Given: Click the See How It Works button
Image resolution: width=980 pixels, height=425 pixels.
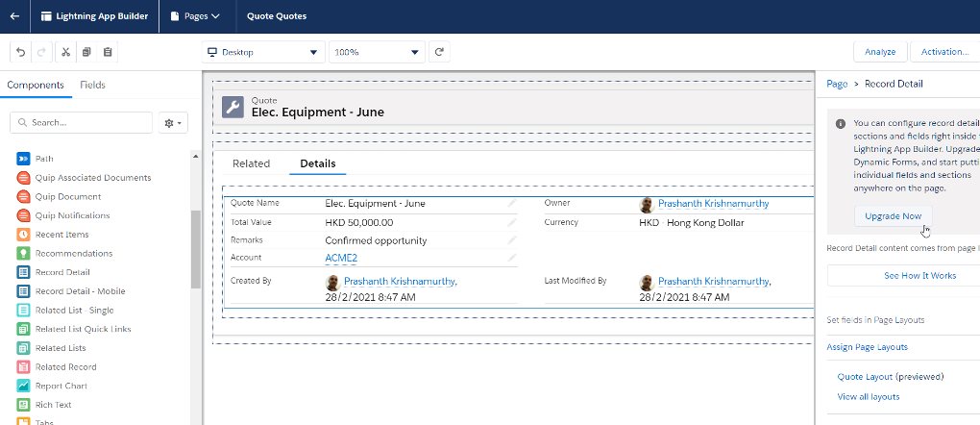Looking at the screenshot, I should click(x=919, y=275).
